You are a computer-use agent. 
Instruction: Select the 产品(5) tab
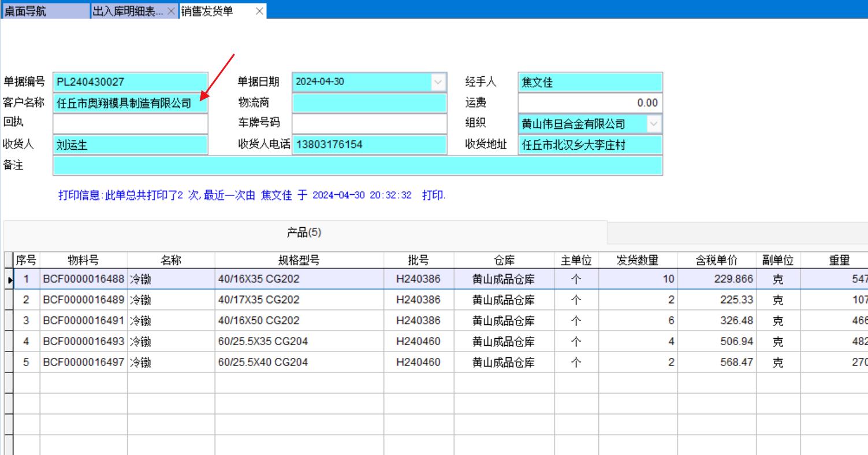304,232
